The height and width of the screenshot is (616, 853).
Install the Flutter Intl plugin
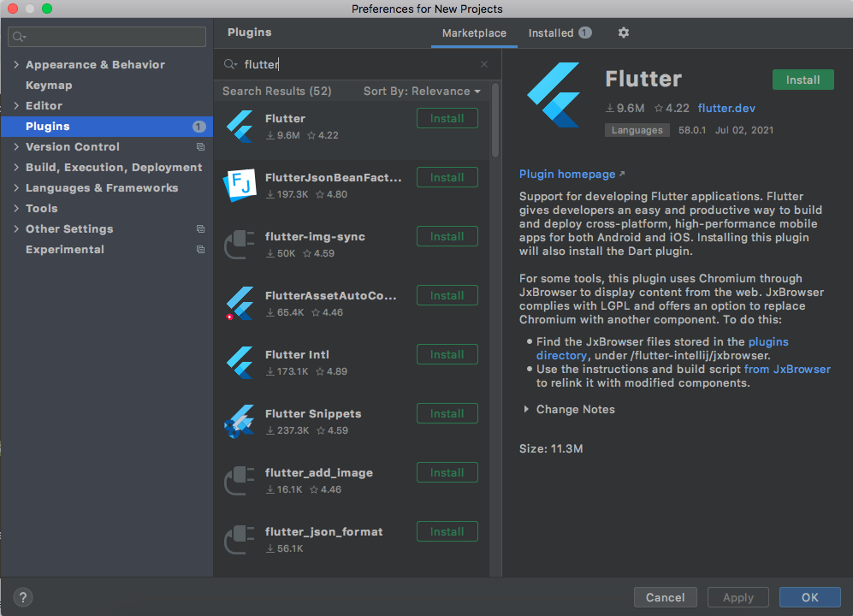[447, 355]
